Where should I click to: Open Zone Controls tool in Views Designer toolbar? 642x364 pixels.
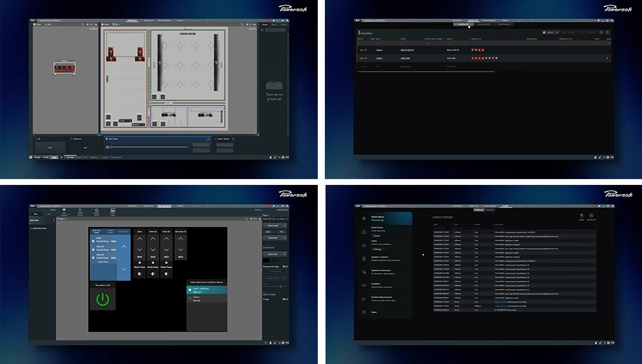[x=64, y=212]
